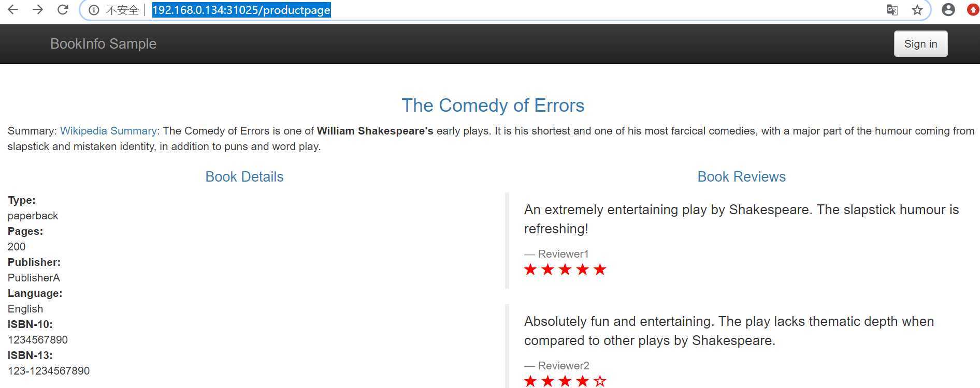Screen dimensions: 980x388
Task: Click The Comedy of Errors heading
Action: [x=493, y=105]
